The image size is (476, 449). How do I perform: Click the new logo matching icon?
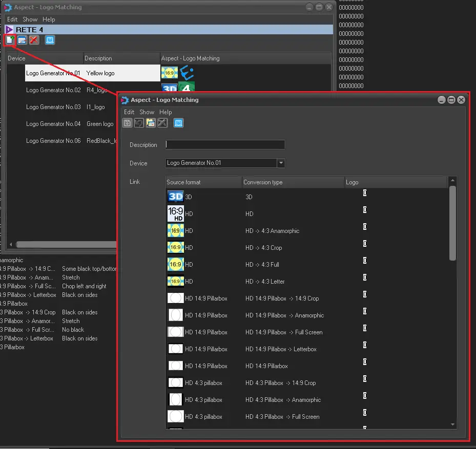pos(10,40)
